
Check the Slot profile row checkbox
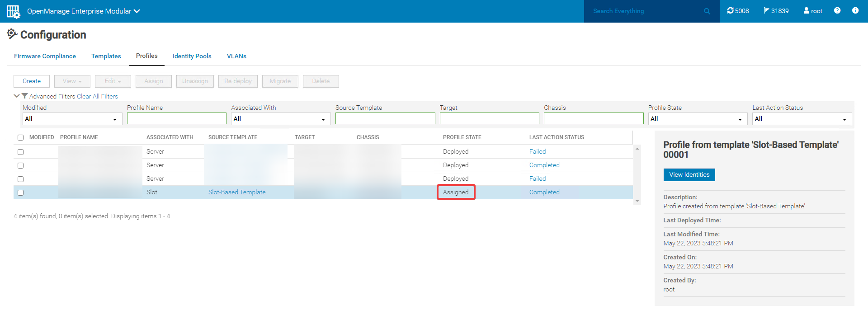[x=20, y=192]
